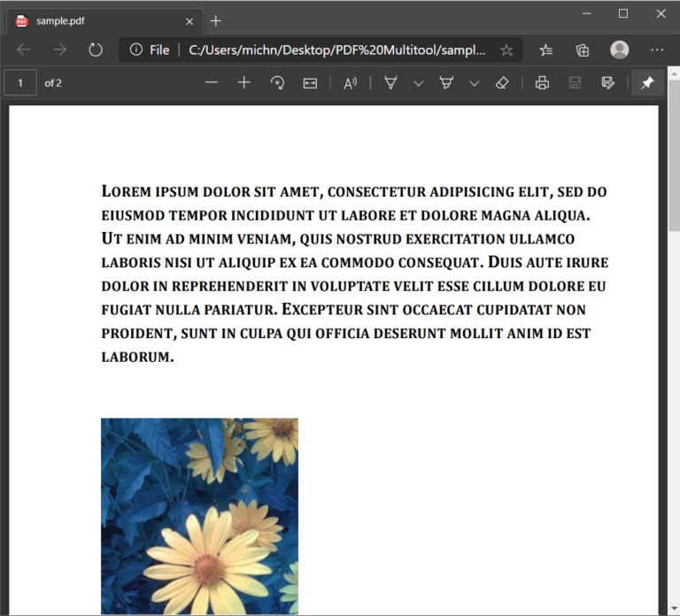
Task: Click the scrollbar up arrow
Action: (674, 73)
